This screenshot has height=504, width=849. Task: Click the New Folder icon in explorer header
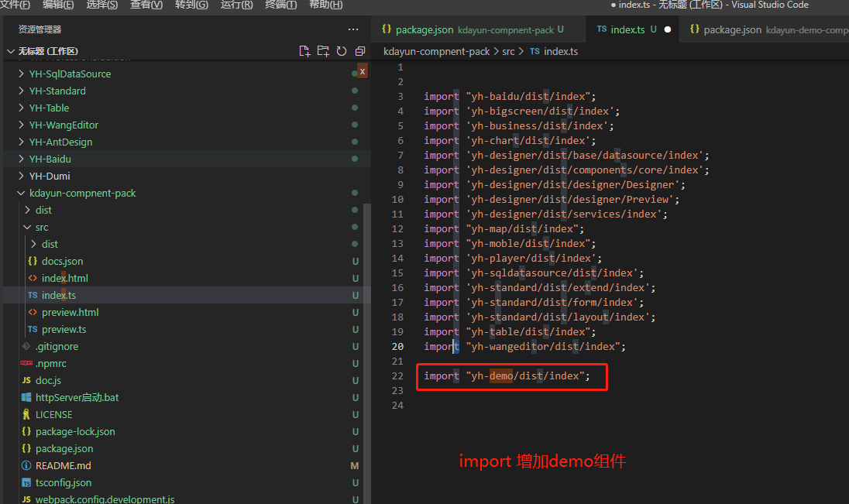[323, 51]
